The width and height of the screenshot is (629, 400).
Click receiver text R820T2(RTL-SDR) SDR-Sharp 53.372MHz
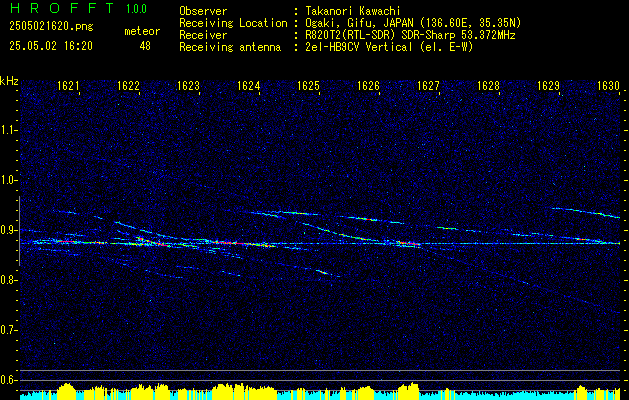tap(410, 35)
